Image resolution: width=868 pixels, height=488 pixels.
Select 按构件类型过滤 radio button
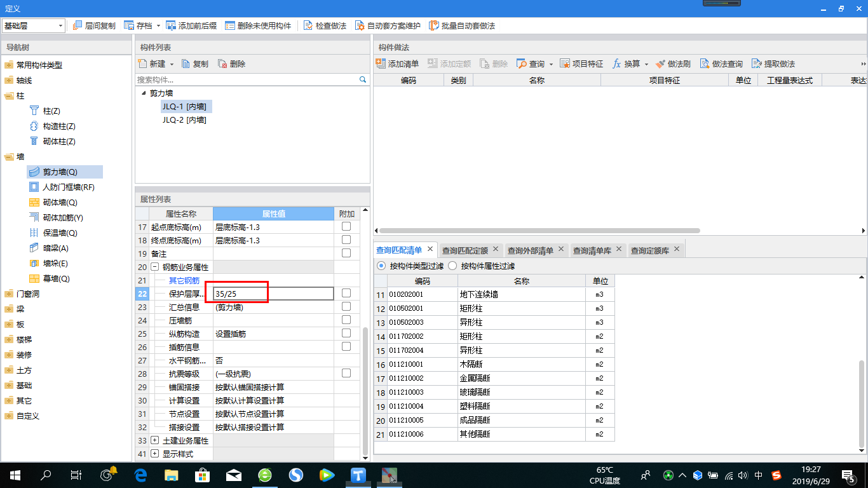pos(381,266)
